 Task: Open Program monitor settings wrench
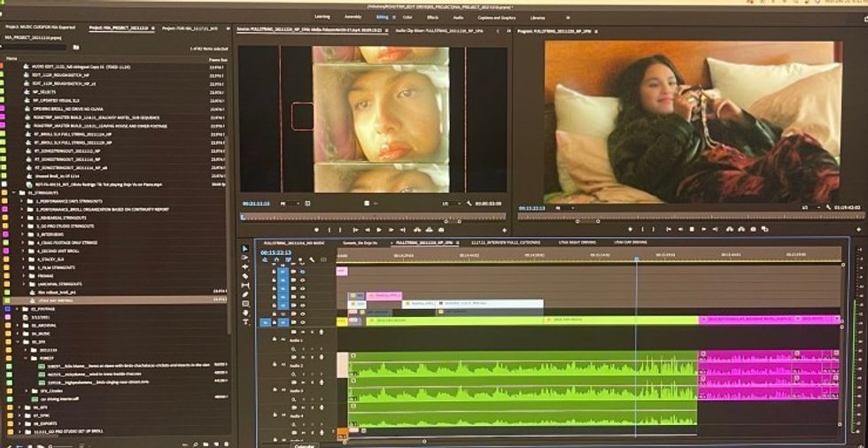[829, 207]
